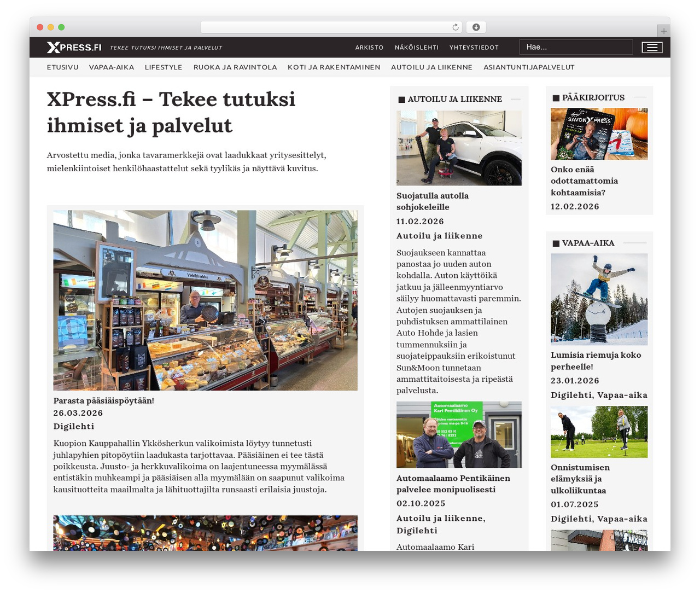Screen dimensions: 700x593
Task: Click the Hae... search field
Action: pos(576,47)
